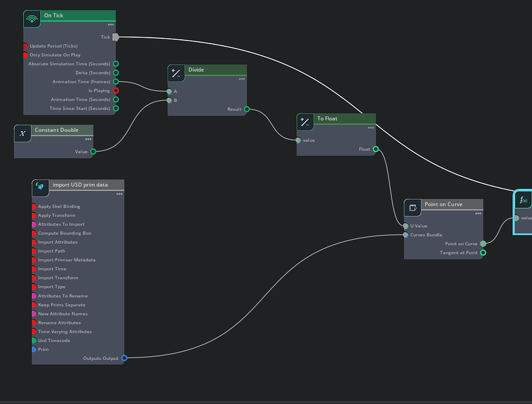The width and height of the screenshot is (532, 404).
Task: Click the Divide node's math operator icon
Action: 176,73
